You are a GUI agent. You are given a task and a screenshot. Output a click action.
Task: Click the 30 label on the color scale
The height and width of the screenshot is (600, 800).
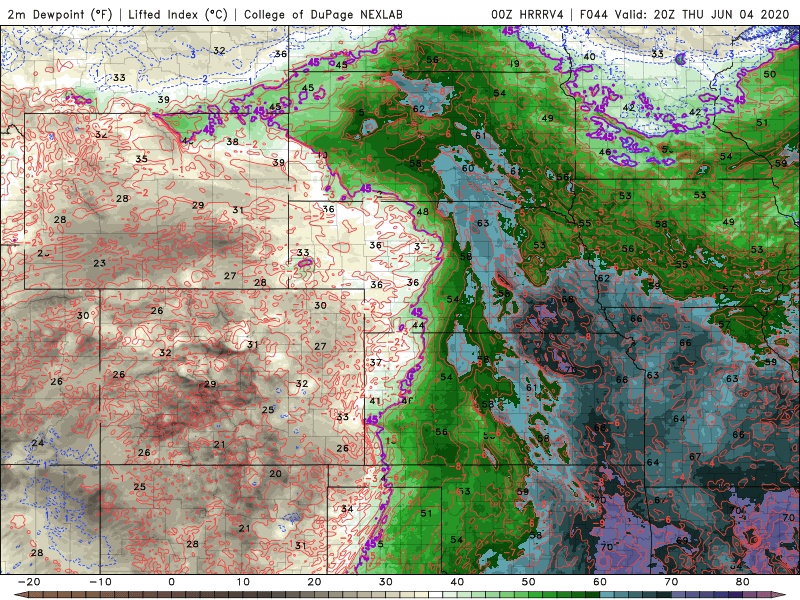[386, 582]
